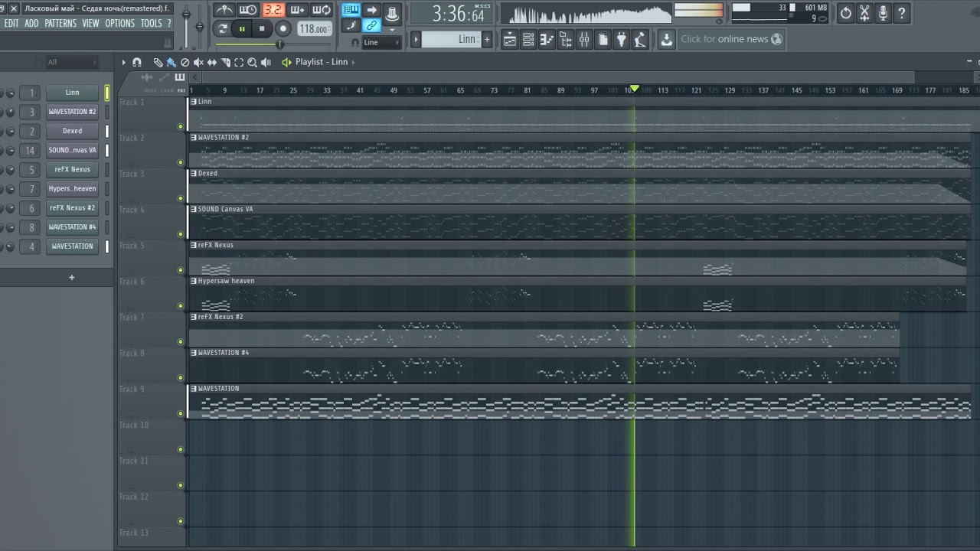The width and height of the screenshot is (980, 551).
Task: Open the OPTIONS menu
Action: (120, 24)
